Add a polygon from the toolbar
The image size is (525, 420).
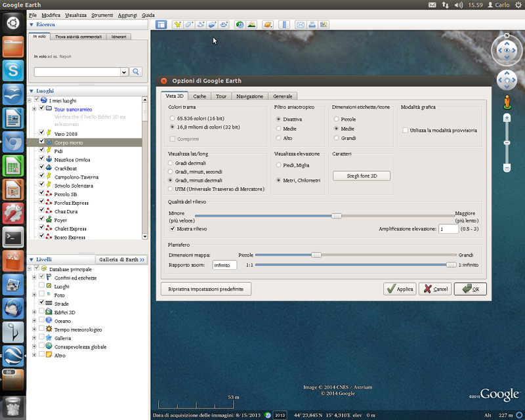[x=189, y=24]
